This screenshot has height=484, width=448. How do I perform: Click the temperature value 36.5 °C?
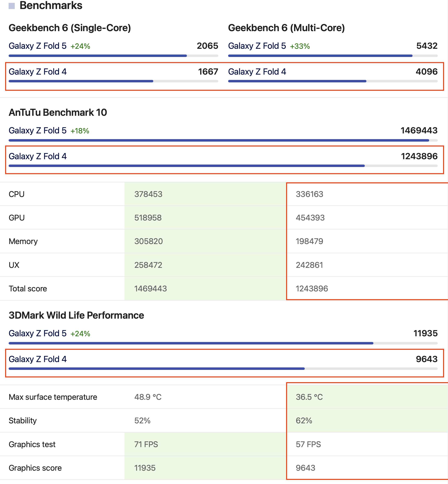(309, 397)
